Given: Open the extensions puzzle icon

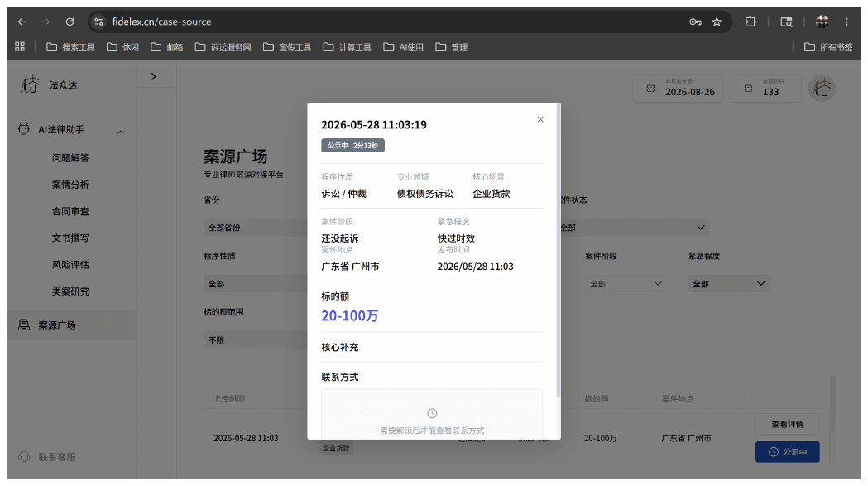Looking at the screenshot, I should 751,22.
